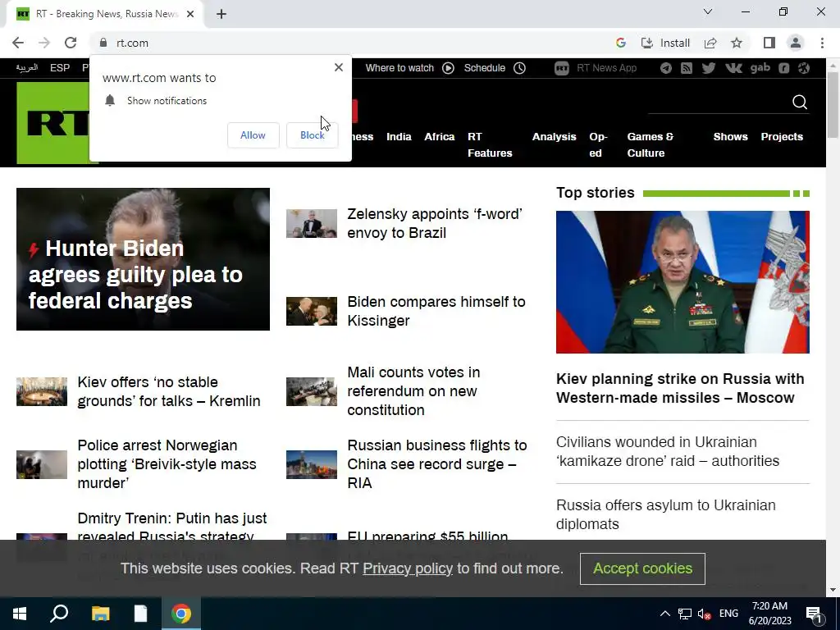The image size is (840, 630).
Task: Show hidden system tray icons
Action: click(x=664, y=614)
